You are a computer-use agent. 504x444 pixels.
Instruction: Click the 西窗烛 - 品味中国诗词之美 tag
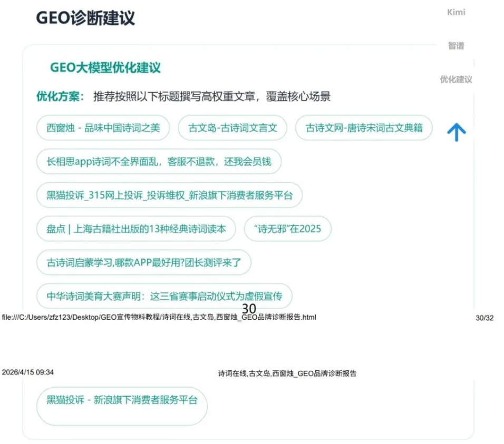(x=103, y=128)
